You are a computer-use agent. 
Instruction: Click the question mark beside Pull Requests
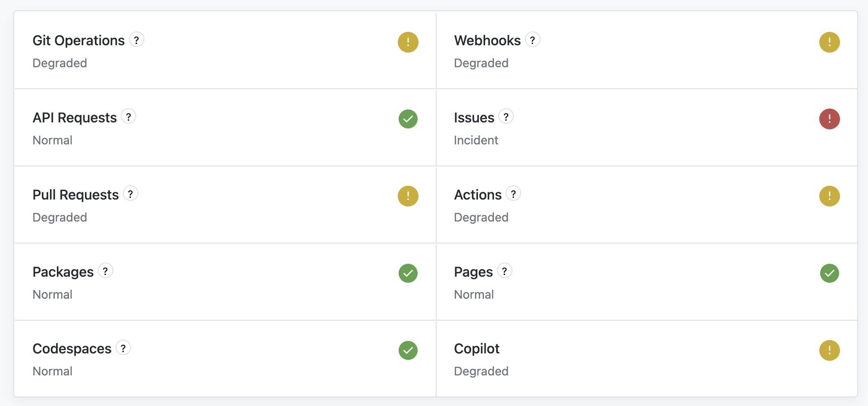131,194
